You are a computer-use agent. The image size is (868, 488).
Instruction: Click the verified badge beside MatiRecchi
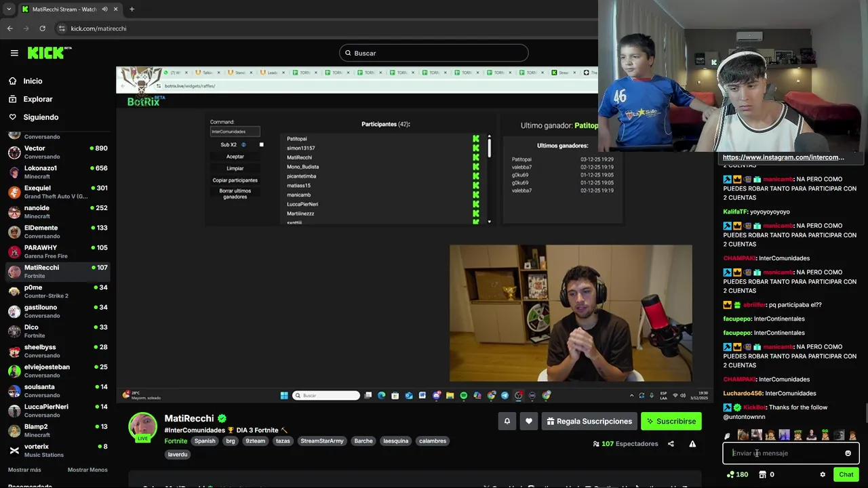coord(222,419)
